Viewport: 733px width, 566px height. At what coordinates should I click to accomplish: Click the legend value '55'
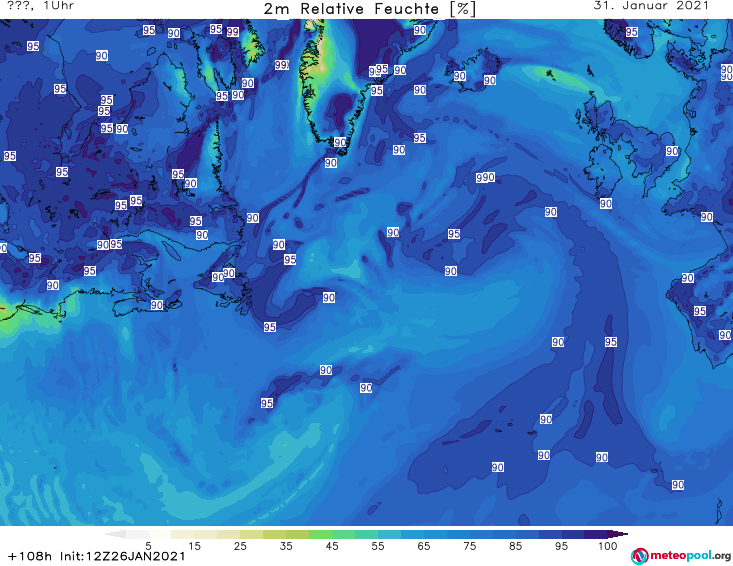point(378,546)
